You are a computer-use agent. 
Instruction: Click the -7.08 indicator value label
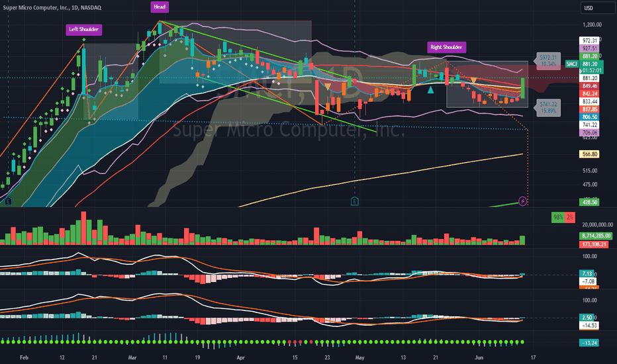click(x=587, y=281)
